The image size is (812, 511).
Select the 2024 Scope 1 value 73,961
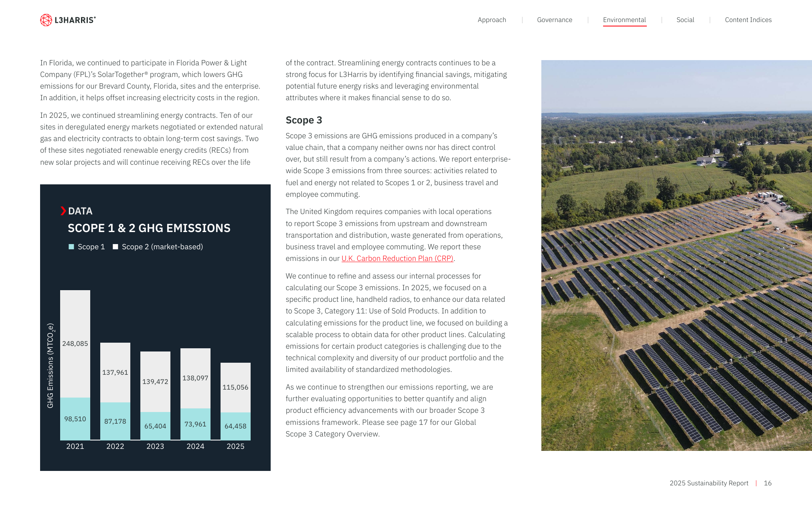[x=195, y=424]
